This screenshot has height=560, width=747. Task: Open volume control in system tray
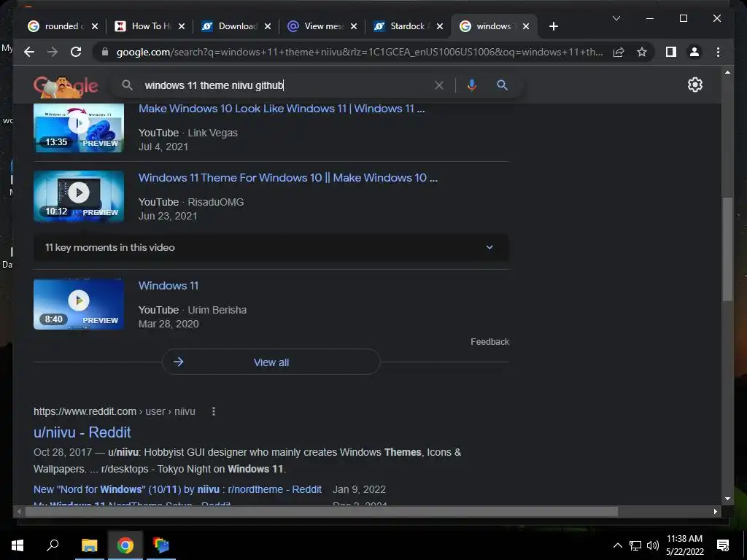[652, 545]
